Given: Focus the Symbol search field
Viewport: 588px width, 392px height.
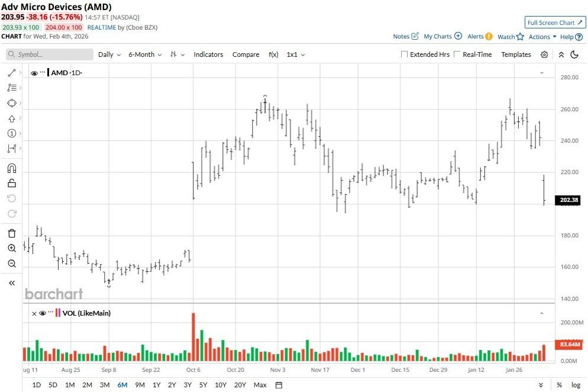Looking at the screenshot, I should (50, 54).
